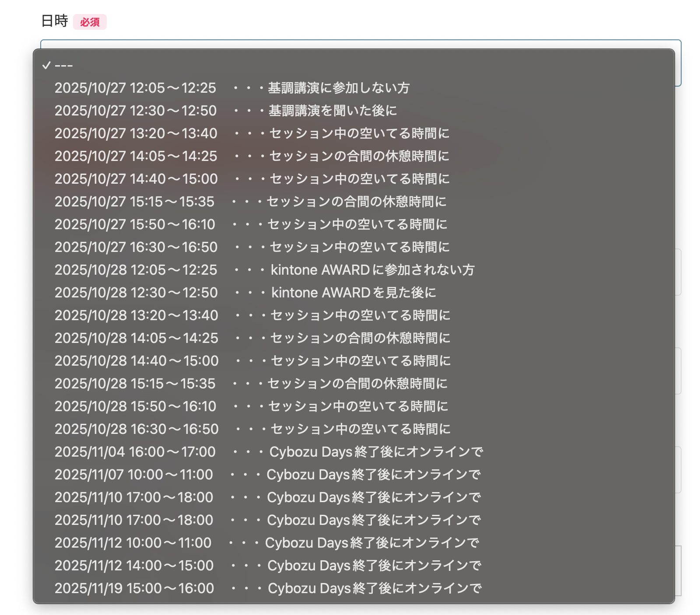The width and height of the screenshot is (700, 615).
Task: Select the checked '---' blank option
Action: pyautogui.click(x=64, y=66)
